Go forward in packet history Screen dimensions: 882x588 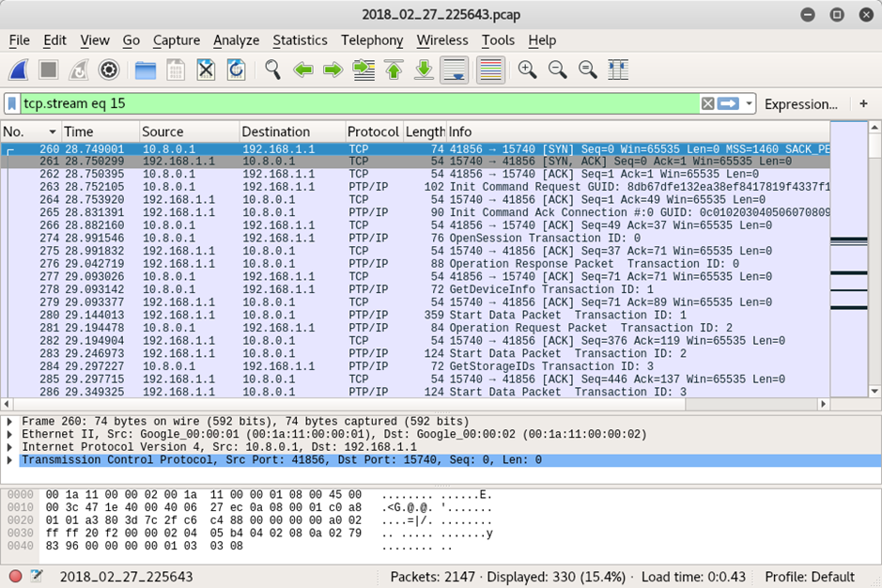[333, 70]
